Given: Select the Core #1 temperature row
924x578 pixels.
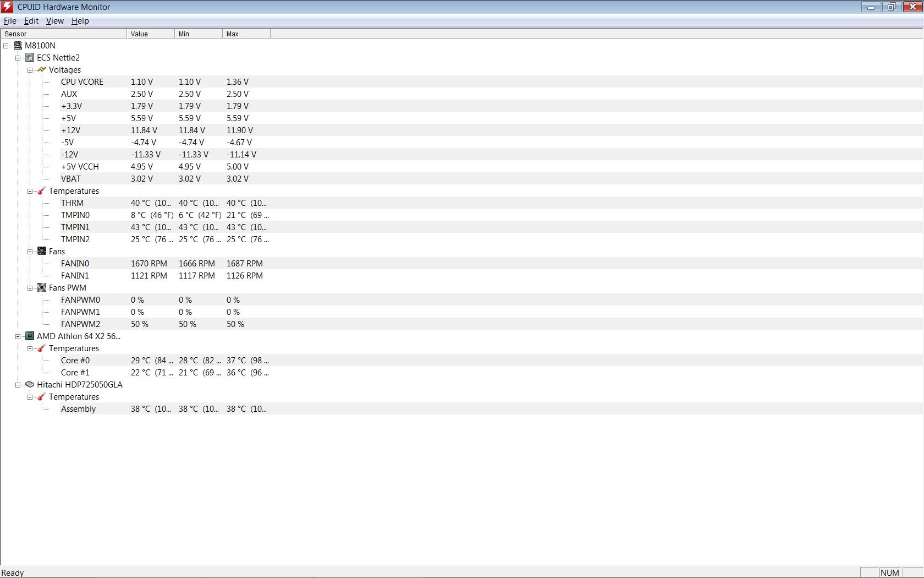Looking at the screenshot, I should click(x=491, y=373).
